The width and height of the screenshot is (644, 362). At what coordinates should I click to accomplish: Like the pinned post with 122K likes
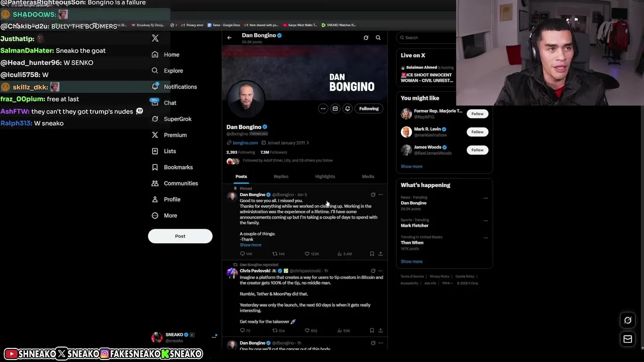[x=312, y=254]
